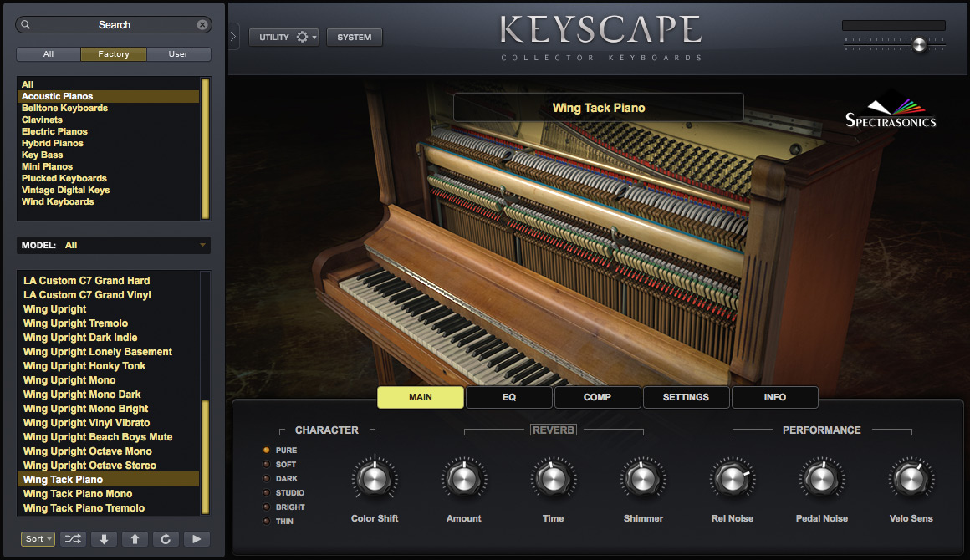
Task: Click the patch list scrollbar
Action: click(x=205, y=457)
